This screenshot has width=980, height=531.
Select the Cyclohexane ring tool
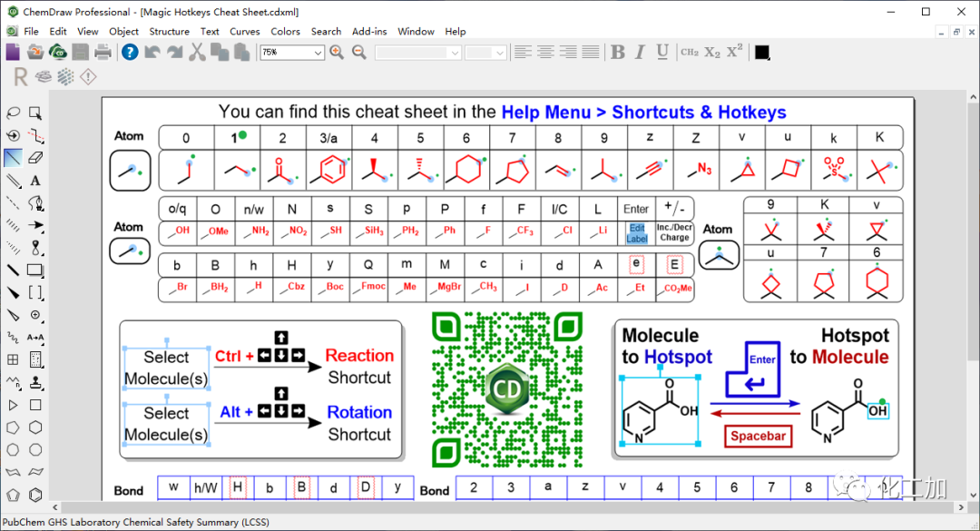35,428
